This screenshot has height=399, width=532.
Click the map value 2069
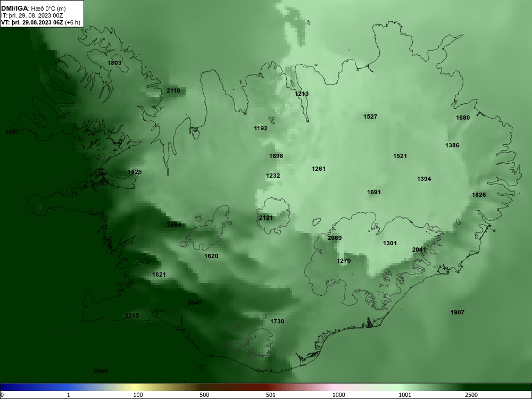(335, 238)
